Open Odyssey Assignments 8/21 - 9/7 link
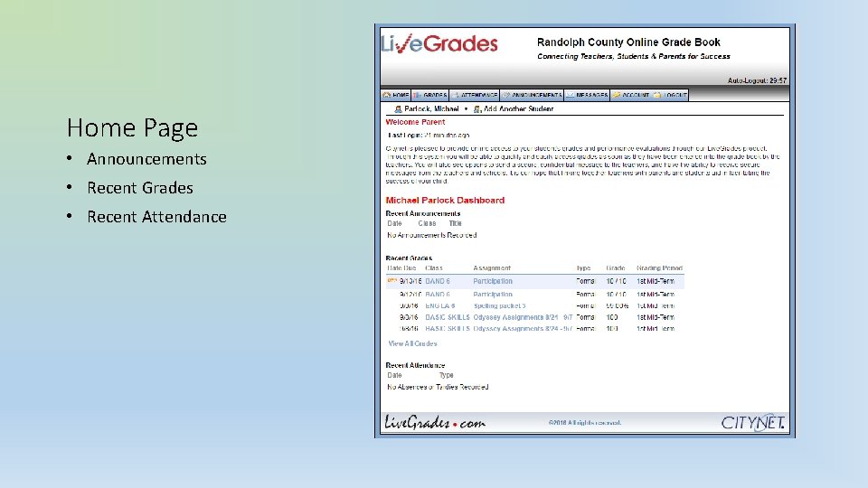The width and height of the screenshot is (868, 488). coord(523,317)
